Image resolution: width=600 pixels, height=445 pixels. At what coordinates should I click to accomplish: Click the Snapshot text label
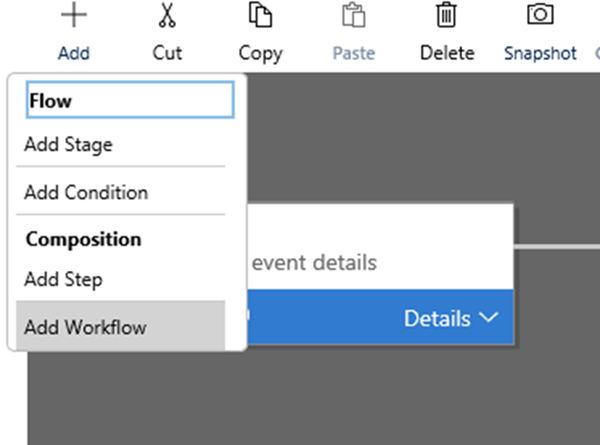point(540,54)
